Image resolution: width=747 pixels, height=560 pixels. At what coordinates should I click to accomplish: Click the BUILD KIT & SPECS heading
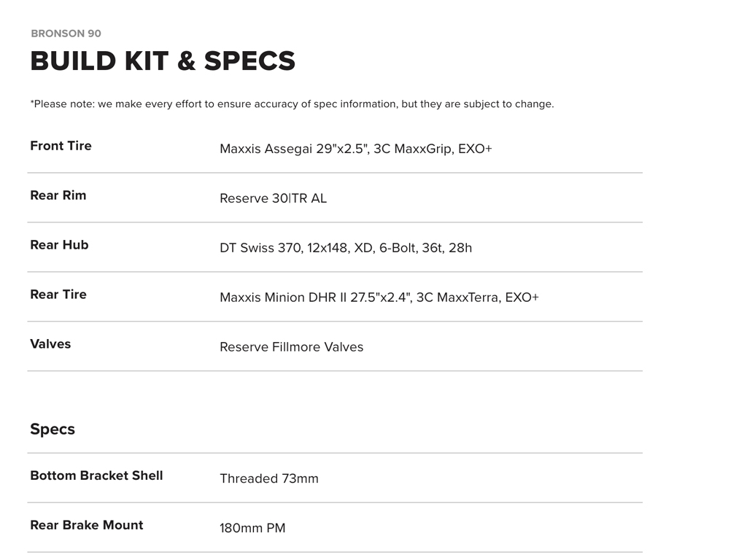point(163,61)
